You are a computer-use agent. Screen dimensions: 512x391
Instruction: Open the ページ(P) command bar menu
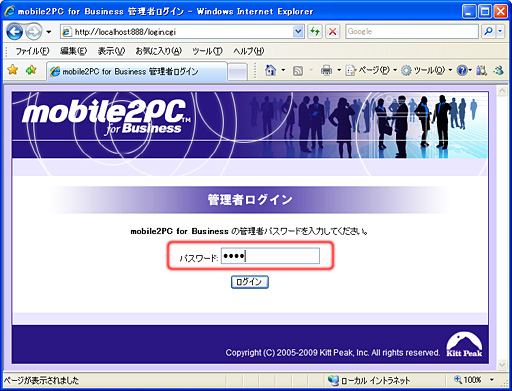371,70
